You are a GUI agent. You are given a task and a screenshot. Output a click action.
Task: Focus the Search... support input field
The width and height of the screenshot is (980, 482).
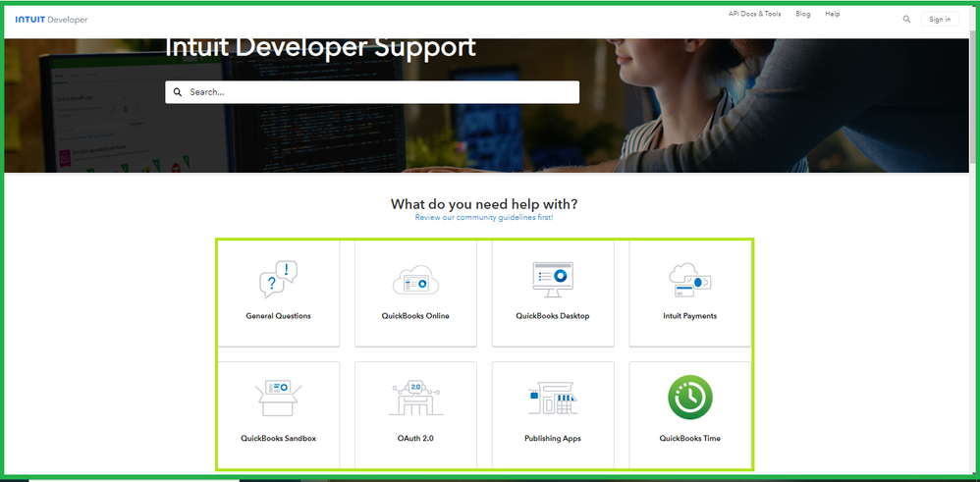[372, 92]
